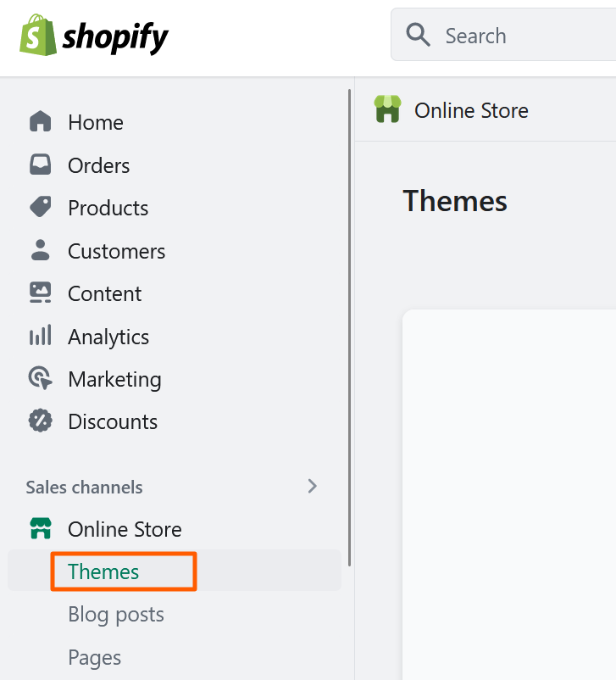Click the sidebar Online Store shop icon
616x680 pixels.
[x=41, y=528]
